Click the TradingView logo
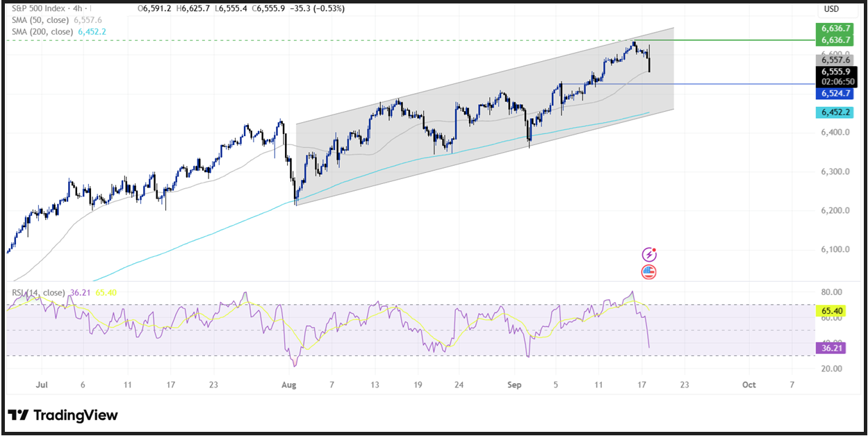This screenshot has height=436, width=868. coord(63,415)
